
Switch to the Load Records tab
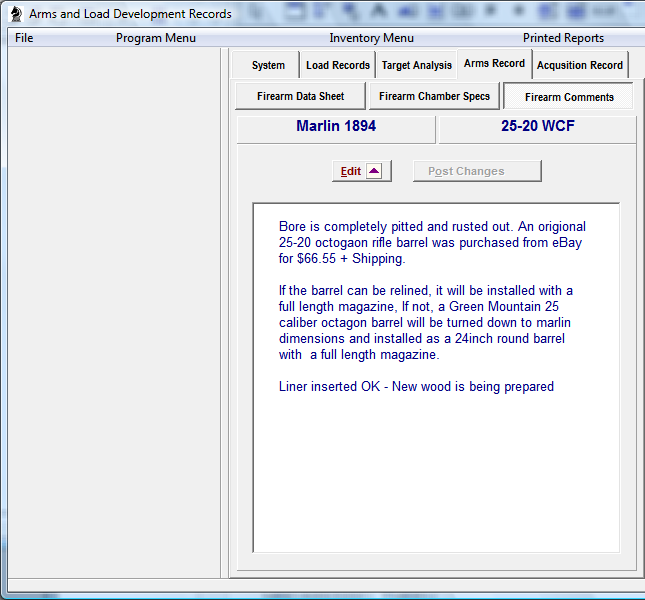(338, 65)
